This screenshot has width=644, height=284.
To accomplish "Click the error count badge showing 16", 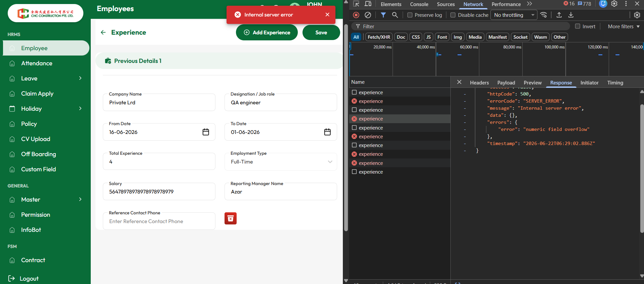I will pyautogui.click(x=569, y=4).
